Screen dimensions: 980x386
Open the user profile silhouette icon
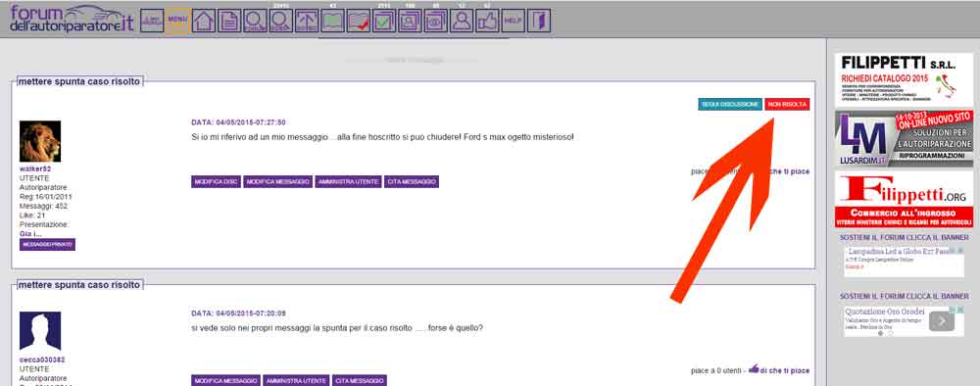click(x=462, y=21)
